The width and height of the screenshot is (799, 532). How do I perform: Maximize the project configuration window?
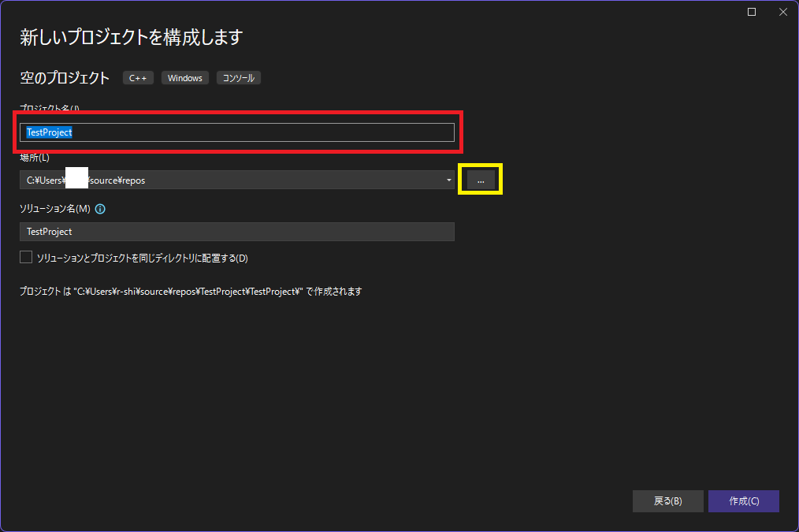click(752, 12)
